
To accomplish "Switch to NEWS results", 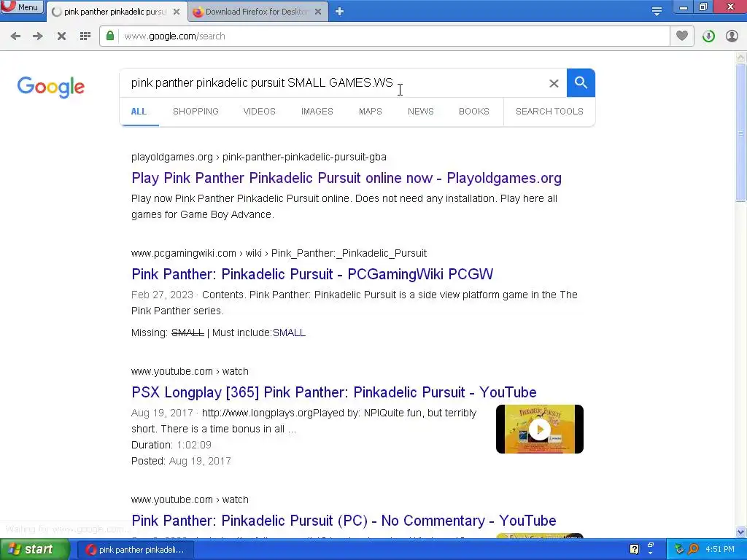I will (421, 112).
